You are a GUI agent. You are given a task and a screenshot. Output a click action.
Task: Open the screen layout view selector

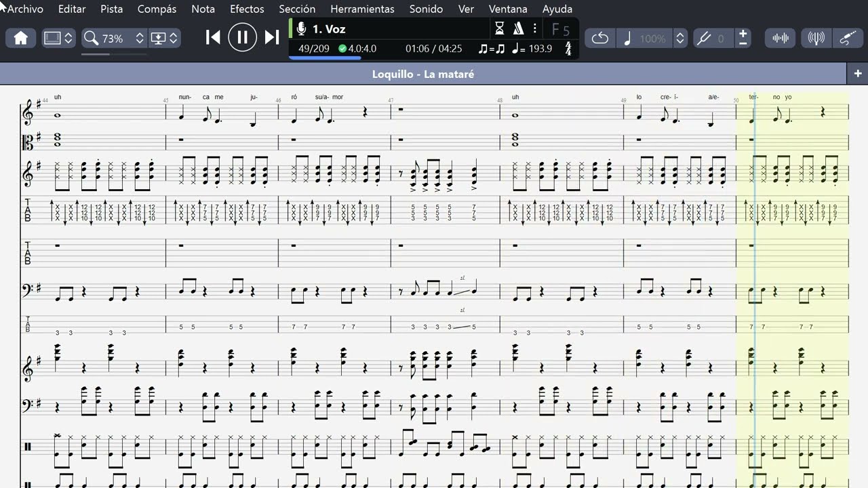click(58, 39)
